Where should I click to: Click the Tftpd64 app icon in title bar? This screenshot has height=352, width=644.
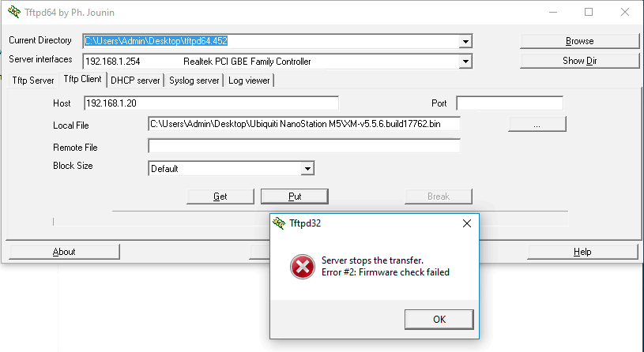(x=11, y=12)
